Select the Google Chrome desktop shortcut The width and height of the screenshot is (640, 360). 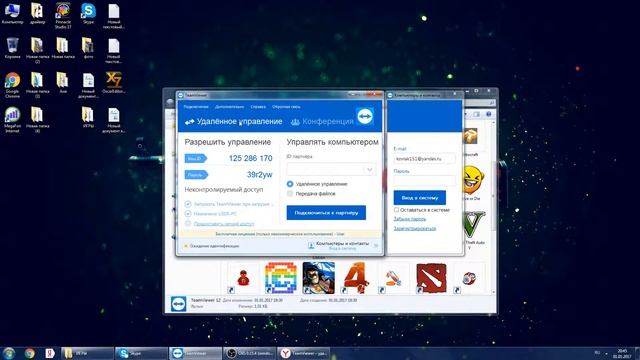(x=12, y=85)
